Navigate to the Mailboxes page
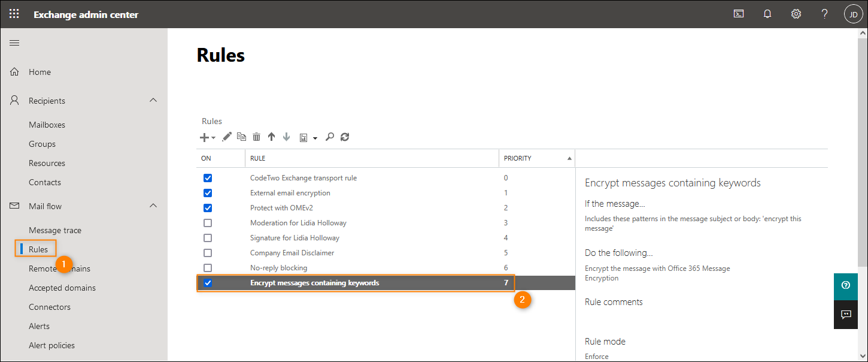This screenshot has width=868, height=362. click(47, 124)
